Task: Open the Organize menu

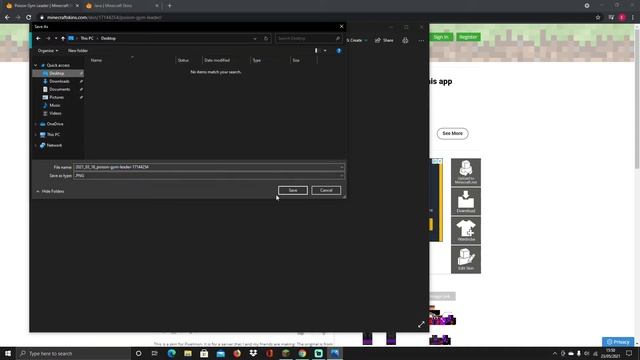Action: (48, 51)
